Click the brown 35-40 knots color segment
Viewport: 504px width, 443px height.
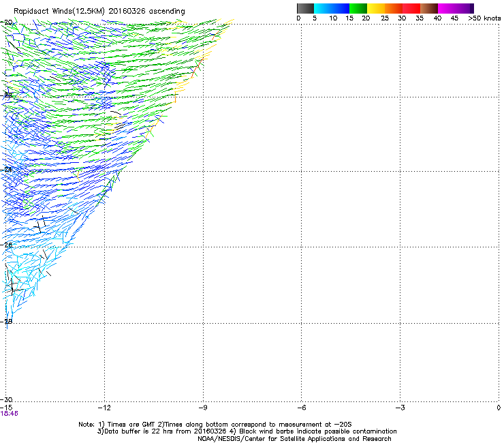point(429,8)
